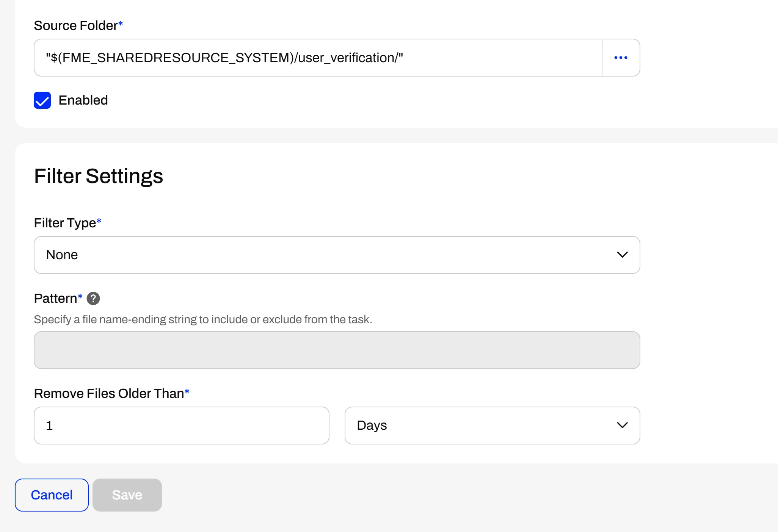Click the Source Folder field label
The height and width of the screenshot is (532, 778).
[x=76, y=25]
